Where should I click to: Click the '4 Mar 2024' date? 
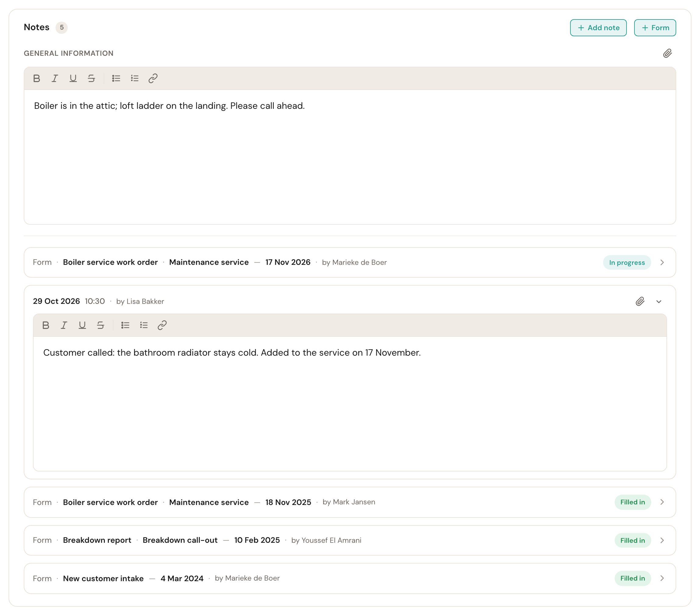pyautogui.click(x=182, y=578)
